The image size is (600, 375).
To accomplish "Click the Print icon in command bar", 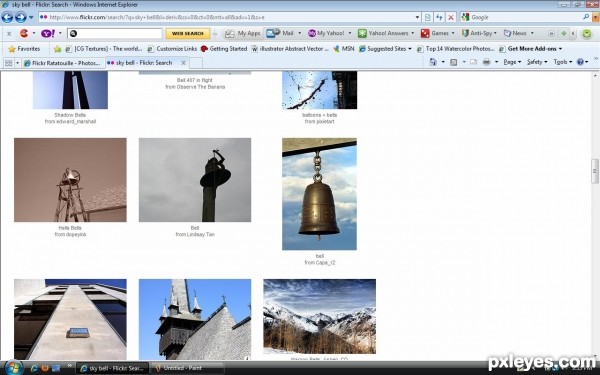I will [486, 62].
